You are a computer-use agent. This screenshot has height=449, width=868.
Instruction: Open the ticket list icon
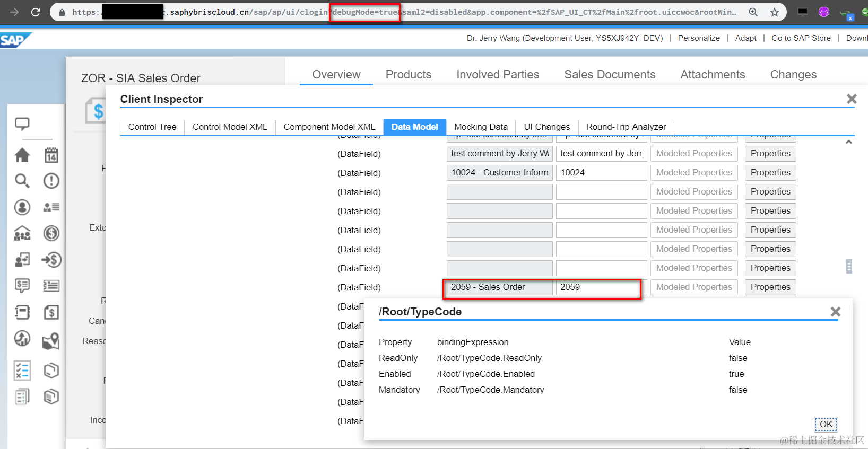(51, 286)
